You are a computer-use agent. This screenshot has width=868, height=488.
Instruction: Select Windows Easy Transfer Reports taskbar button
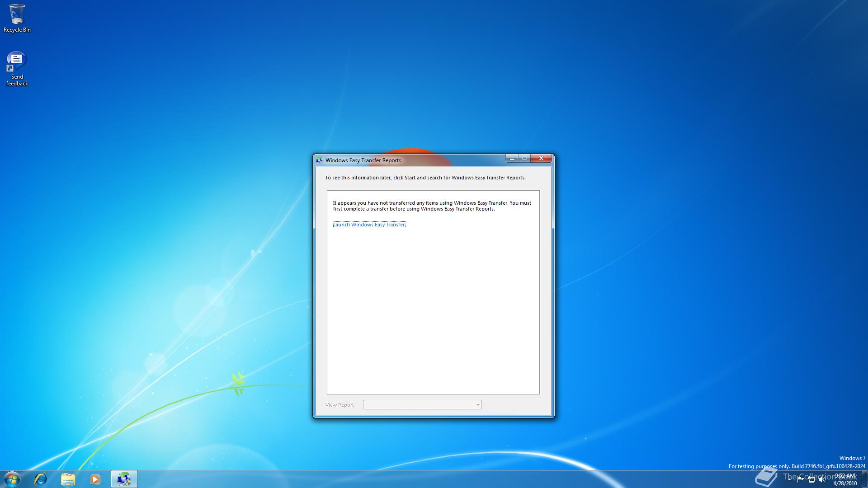(x=124, y=479)
